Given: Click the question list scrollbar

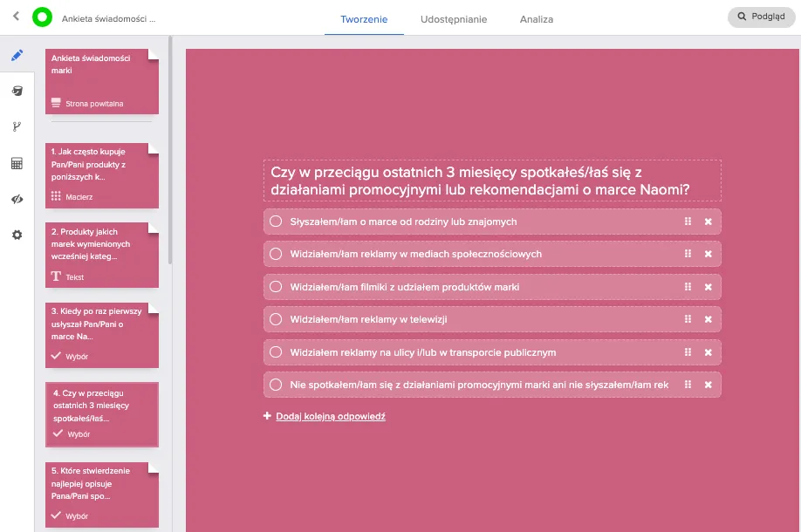Looking at the screenshot, I should point(170,150).
